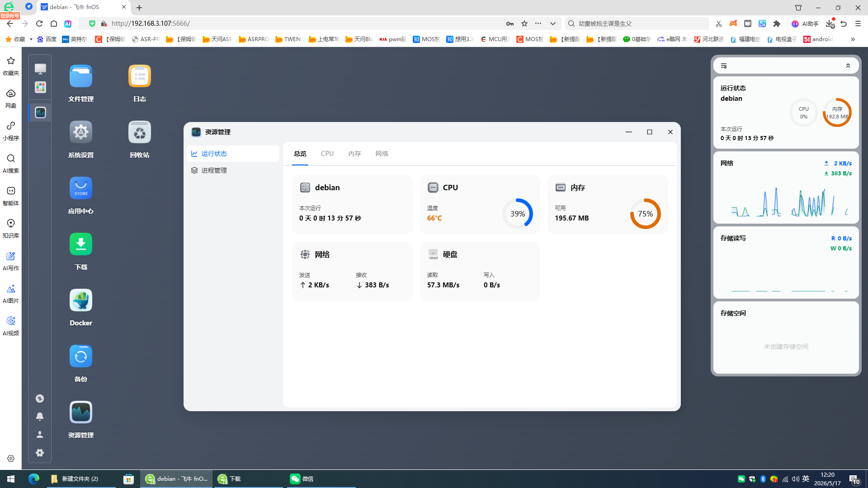The height and width of the screenshot is (488, 868).
Task: Open the 收藏 bookmarks dropdown arrow
Action: (31, 39)
